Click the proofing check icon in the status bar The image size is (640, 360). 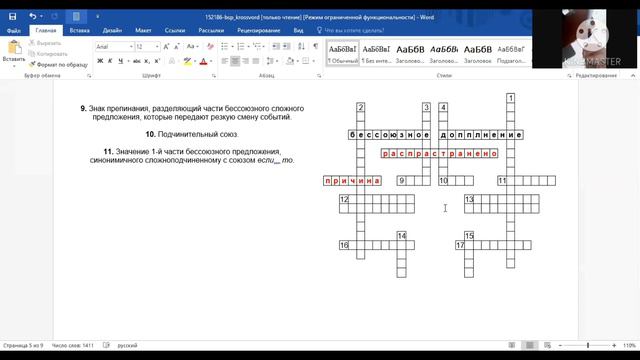pyautogui.click(x=106, y=345)
